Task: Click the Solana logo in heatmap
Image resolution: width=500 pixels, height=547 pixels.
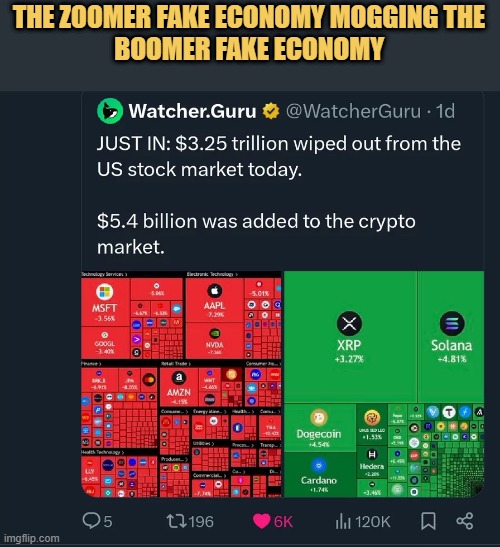Action: click(452, 323)
